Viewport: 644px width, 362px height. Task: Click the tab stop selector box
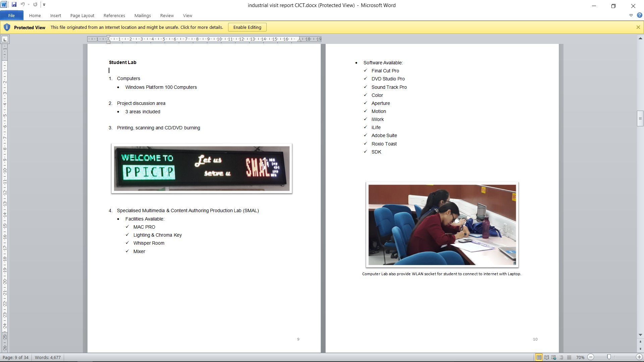click(x=5, y=40)
